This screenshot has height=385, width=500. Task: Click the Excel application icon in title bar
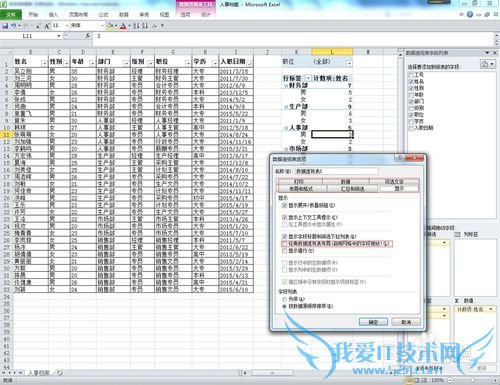click(4, 4)
